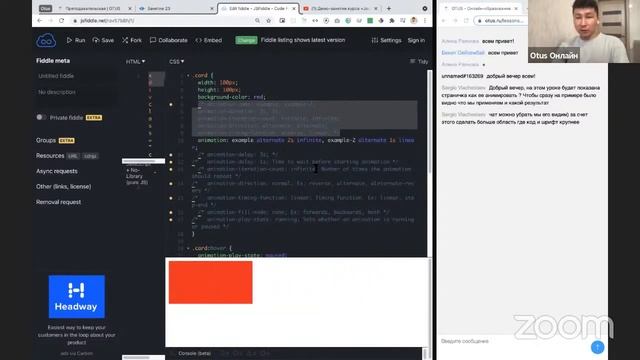
Task: Switch to the YouTube Демо-занятие tab
Action: point(340,9)
